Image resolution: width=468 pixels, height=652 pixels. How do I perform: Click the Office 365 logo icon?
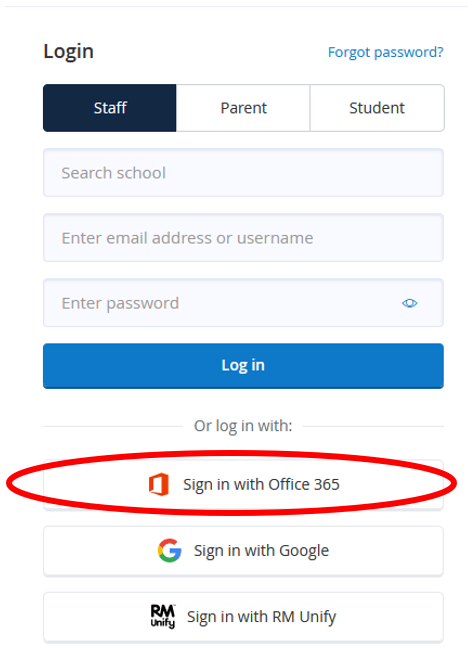click(158, 484)
